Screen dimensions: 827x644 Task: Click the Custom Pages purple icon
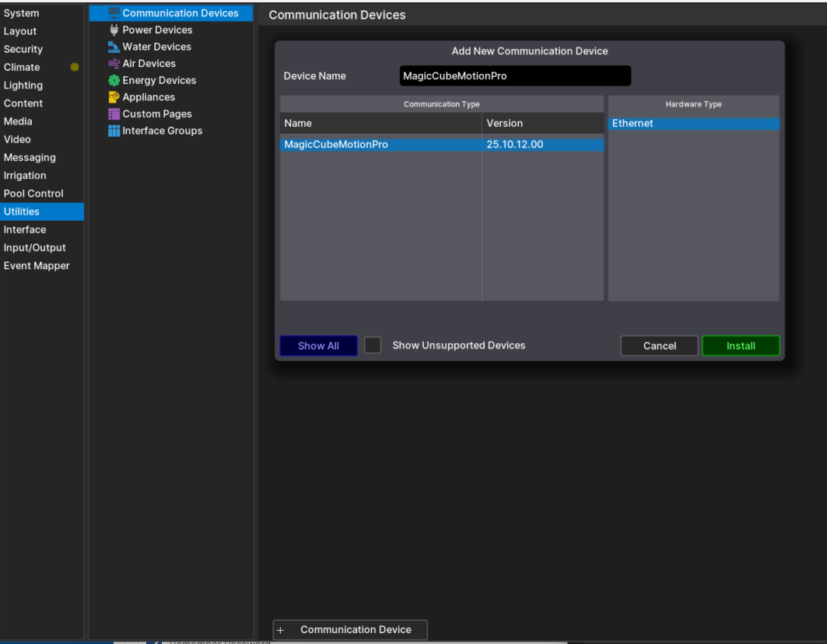point(114,114)
